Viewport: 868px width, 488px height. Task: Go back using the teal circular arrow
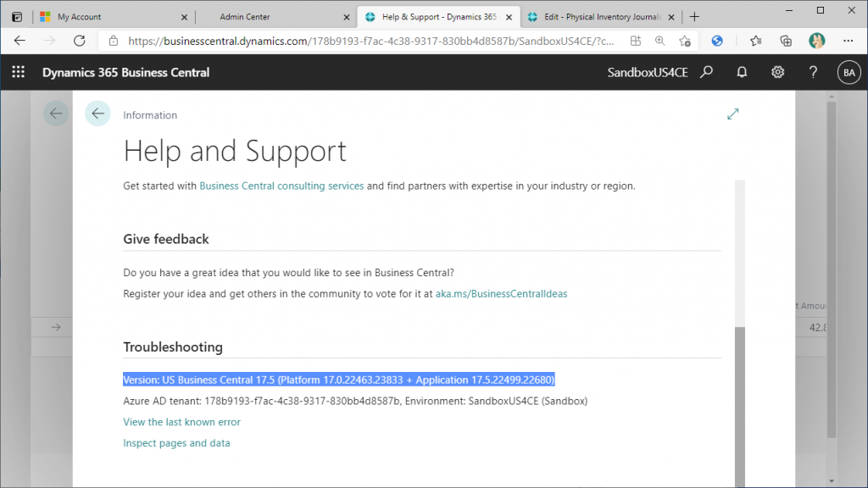pos(98,114)
